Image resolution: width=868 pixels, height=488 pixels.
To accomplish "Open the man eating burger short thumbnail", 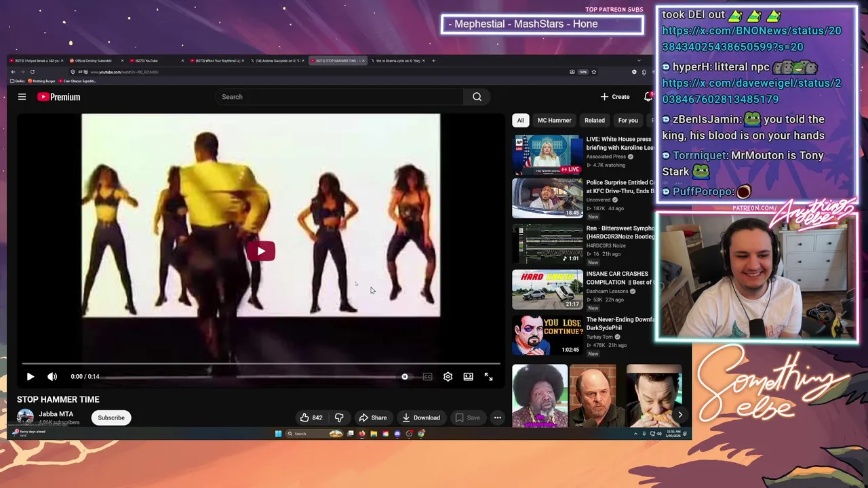I will (x=654, y=396).
